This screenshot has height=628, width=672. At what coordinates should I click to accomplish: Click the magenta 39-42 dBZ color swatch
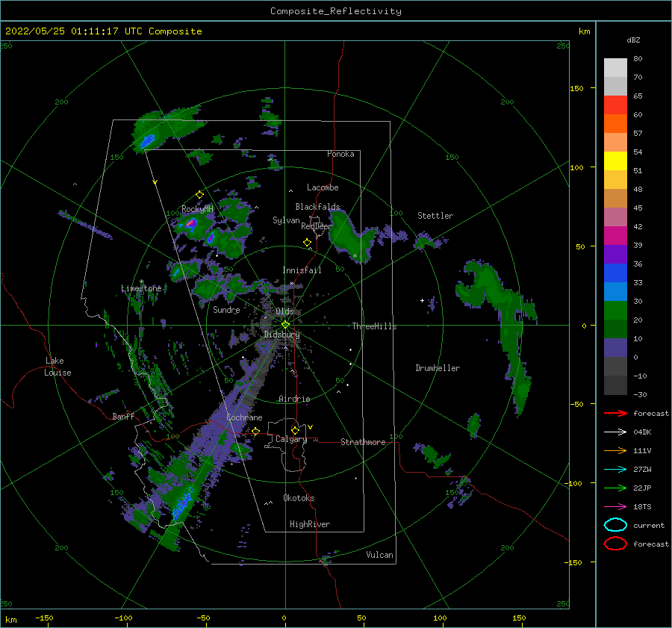tap(615, 236)
